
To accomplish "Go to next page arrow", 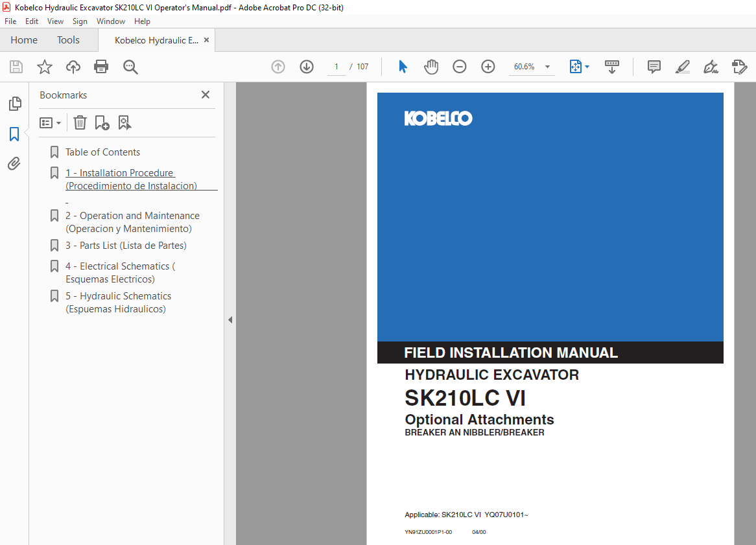I will (307, 67).
